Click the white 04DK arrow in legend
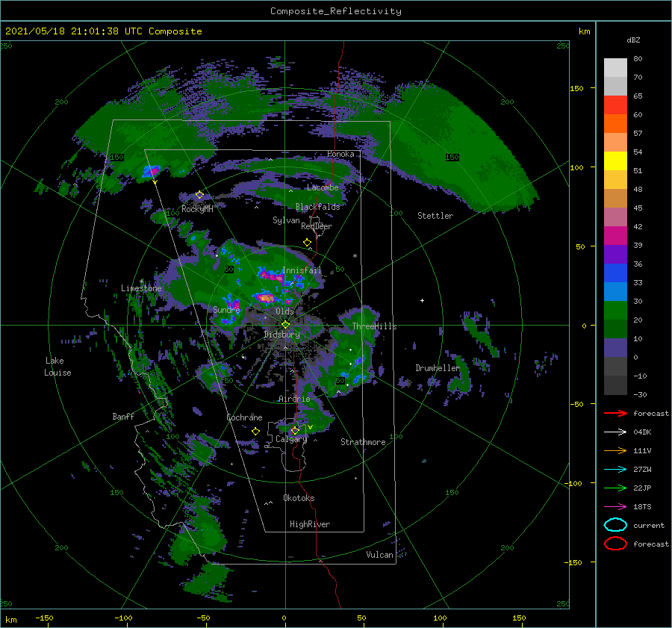 (615, 432)
